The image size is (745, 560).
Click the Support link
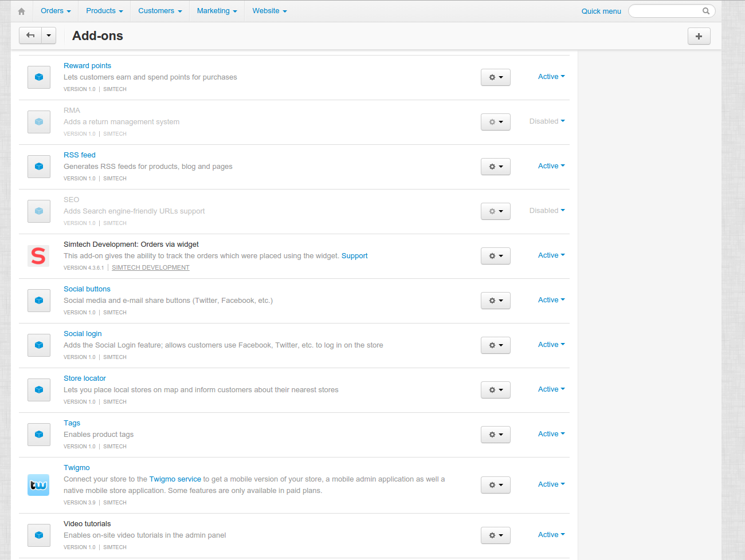(355, 256)
